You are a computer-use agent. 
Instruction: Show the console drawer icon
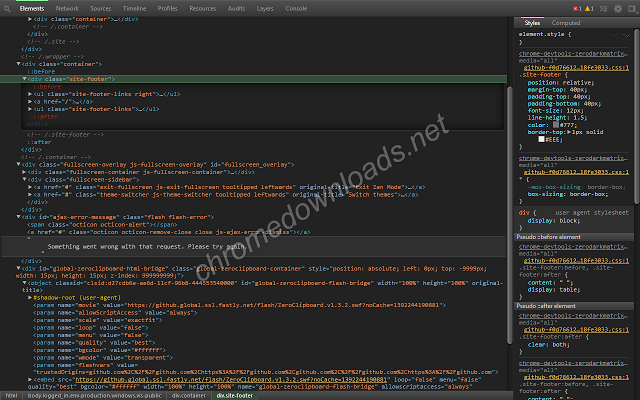pos(603,8)
